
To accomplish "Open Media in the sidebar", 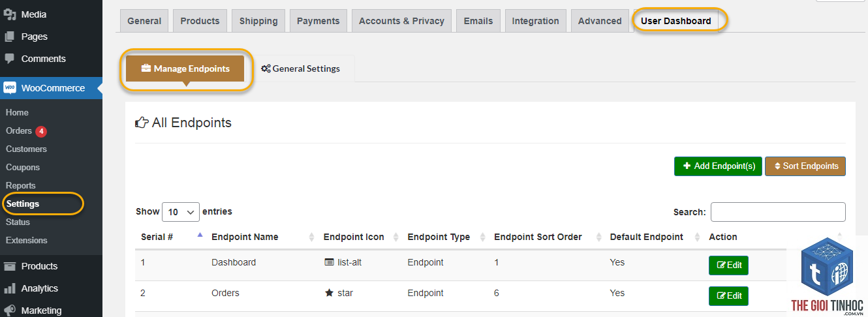I will pyautogui.click(x=34, y=14).
